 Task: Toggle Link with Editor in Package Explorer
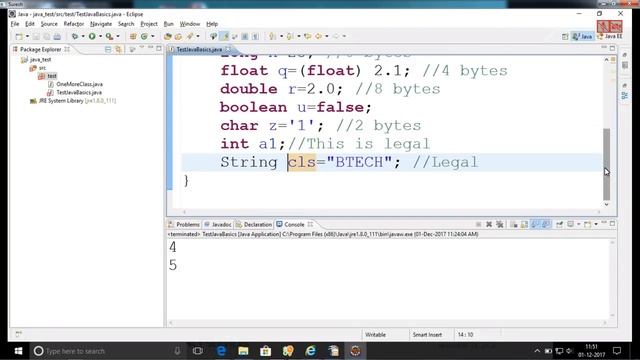coord(118,49)
